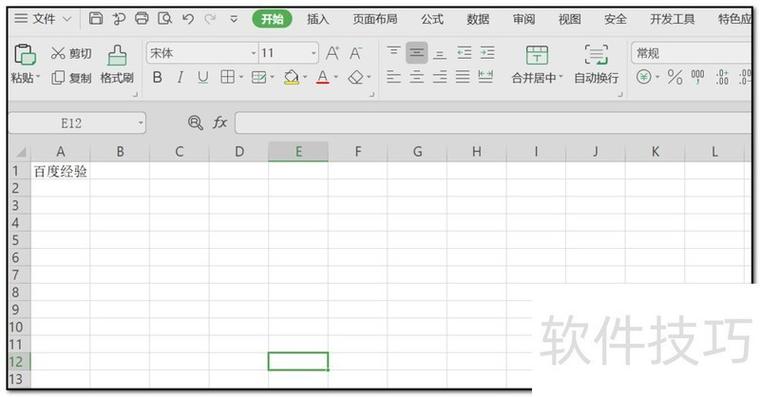Apply percent style format
This screenshot has height=397, width=760.
pos(675,77)
